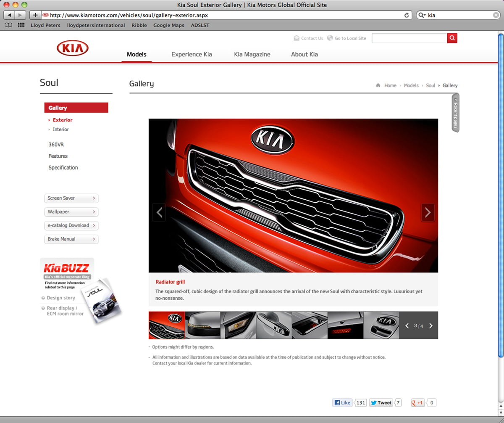Select Interior in the Gallery sidebar
The height and width of the screenshot is (423, 504).
point(60,130)
